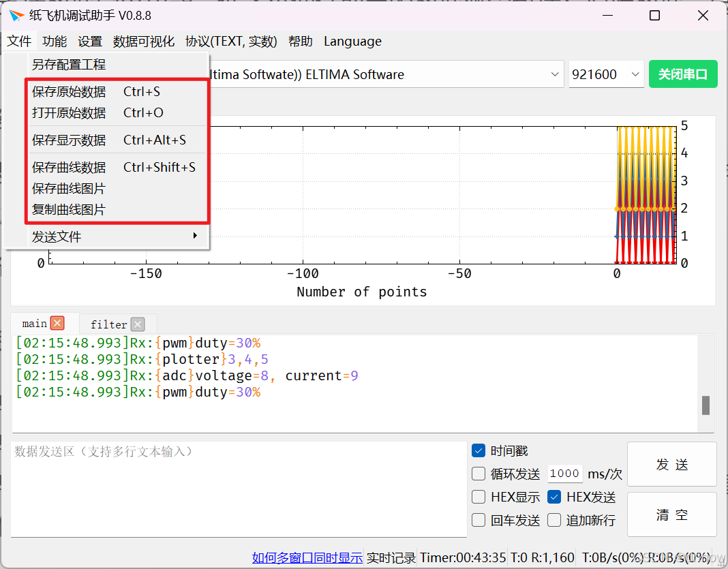Viewport: 728px width, 569px height.
Task: Open the Language menu
Action: click(x=352, y=42)
